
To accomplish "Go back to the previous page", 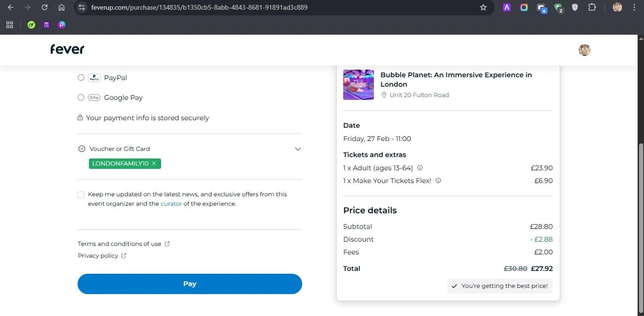I will click(x=11, y=7).
